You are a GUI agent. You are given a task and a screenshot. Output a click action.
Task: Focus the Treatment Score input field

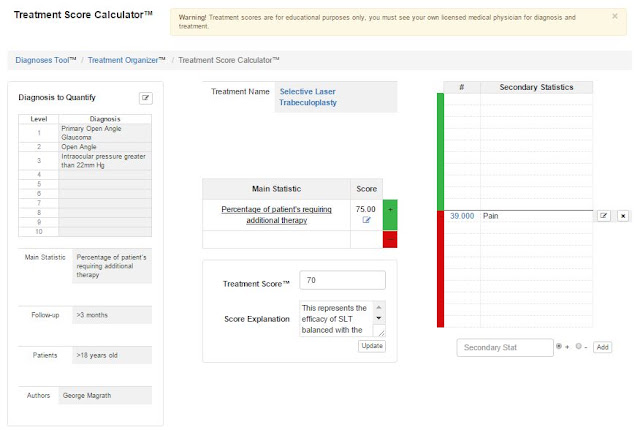342,280
